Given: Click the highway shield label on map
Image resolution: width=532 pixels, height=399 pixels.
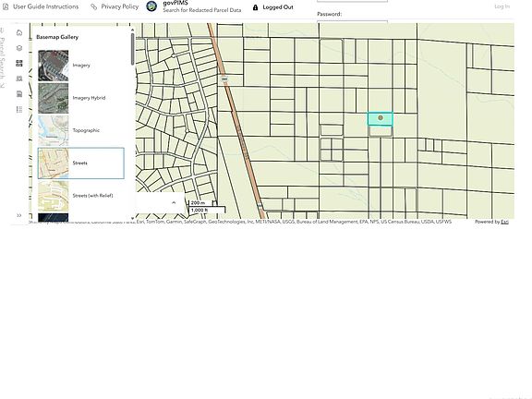Looking at the screenshot, I should coord(224,79).
